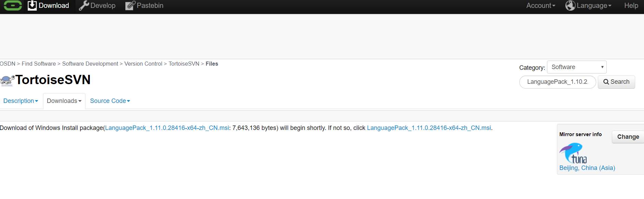This screenshot has width=644, height=199.
Task: Expand the Description dropdown tab
Action: click(20, 101)
